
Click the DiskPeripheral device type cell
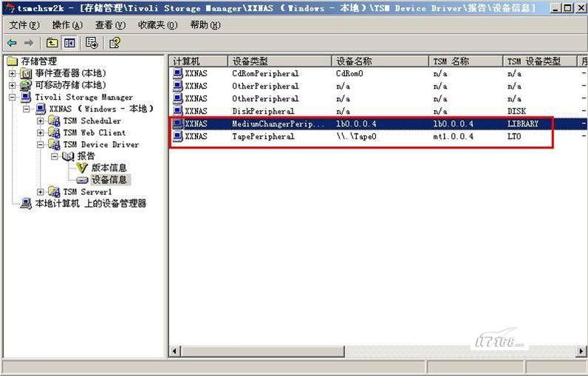coord(263,111)
